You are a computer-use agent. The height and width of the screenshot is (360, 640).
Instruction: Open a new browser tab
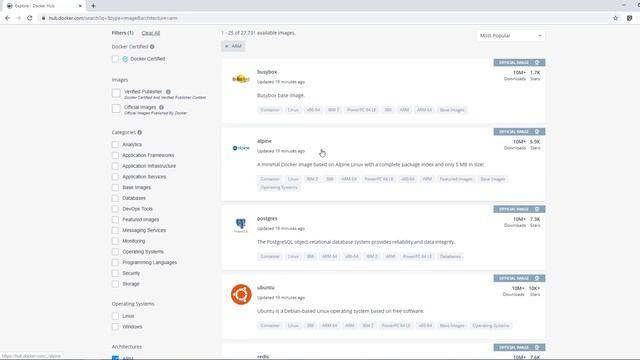click(x=93, y=6)
